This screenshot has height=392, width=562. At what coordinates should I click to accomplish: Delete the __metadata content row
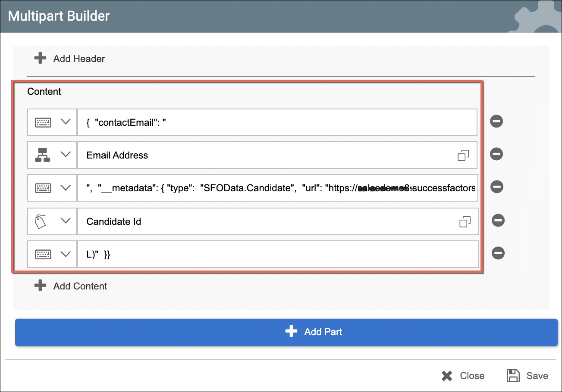tap(496, 187)
